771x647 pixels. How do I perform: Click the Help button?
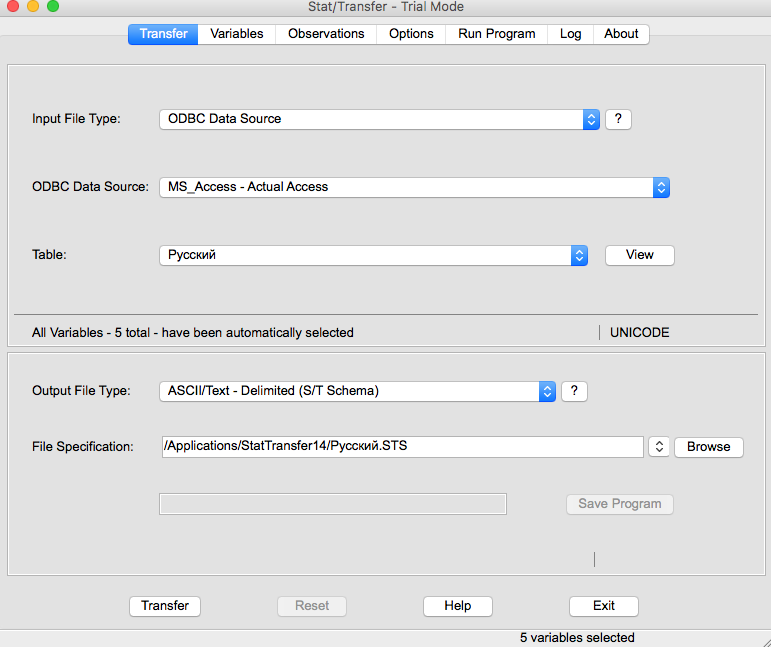pos(458,606)
